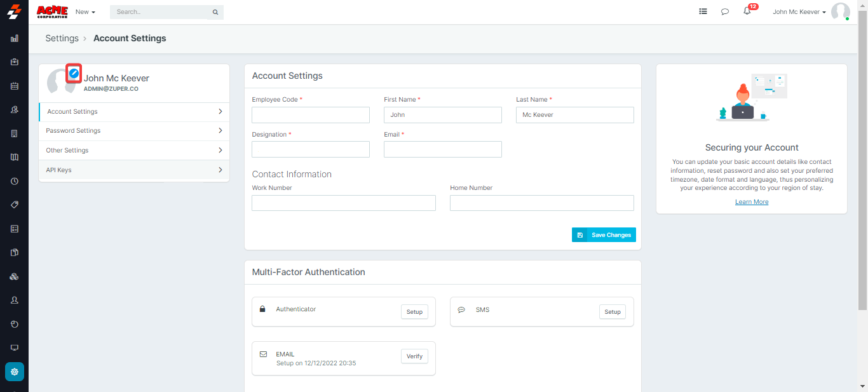Open the New dropdown menu

[x=85, y=12]
